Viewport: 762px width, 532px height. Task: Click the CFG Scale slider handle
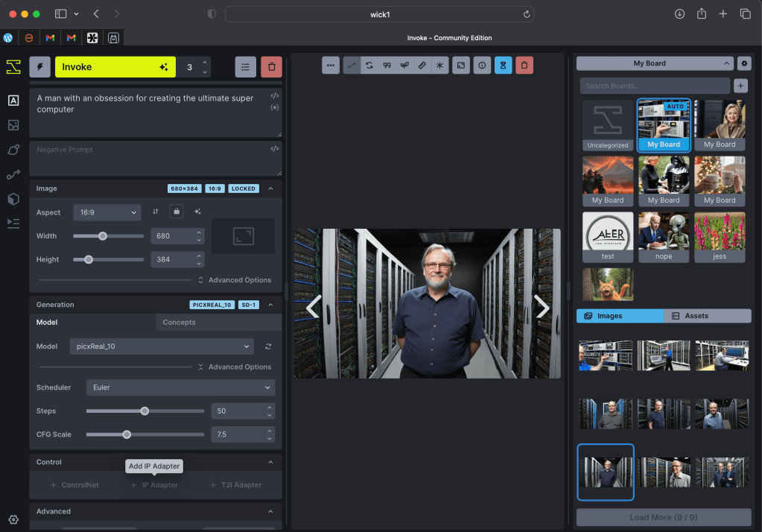[x=127, y=434]
